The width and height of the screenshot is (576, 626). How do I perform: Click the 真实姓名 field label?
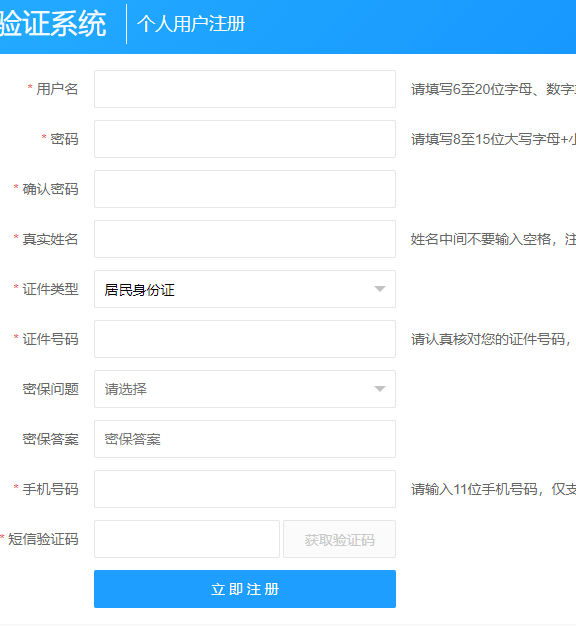pyautogui.click(x=50, y=239)
